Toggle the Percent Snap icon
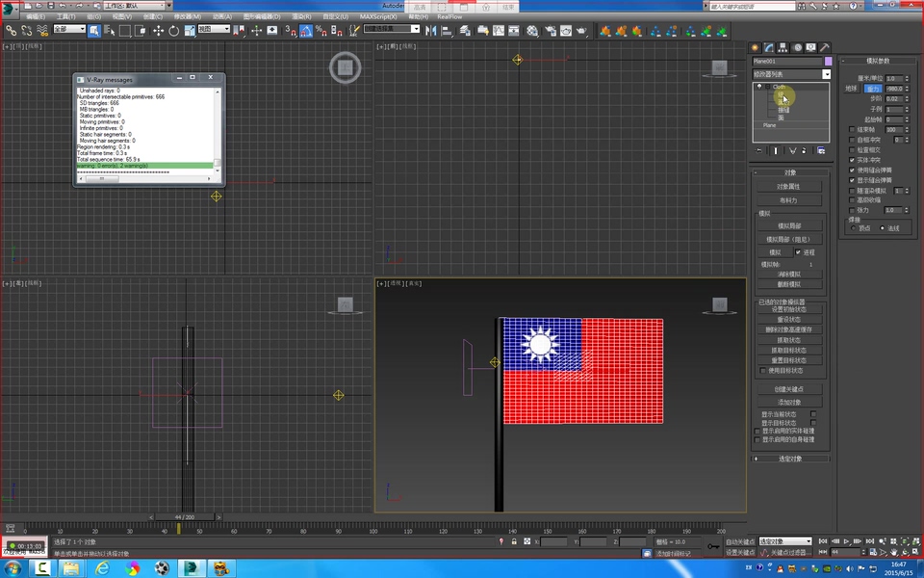924x578 pixels. point(321,31)
